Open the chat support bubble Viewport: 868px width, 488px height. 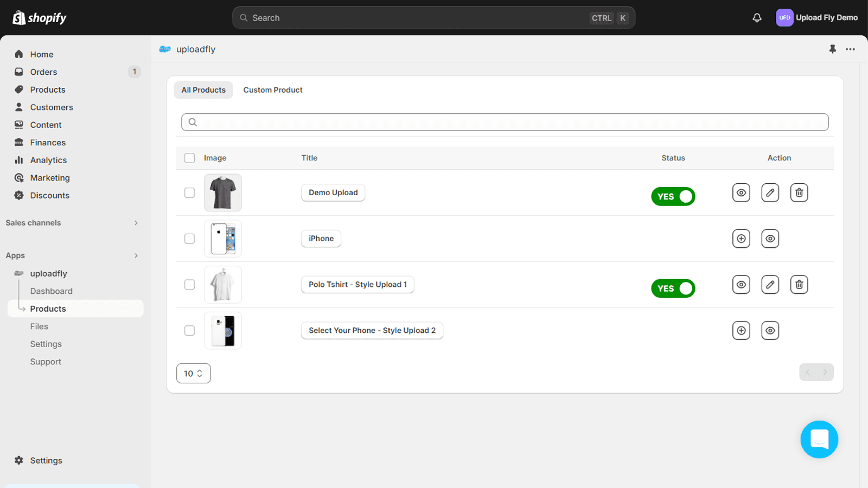819,439
